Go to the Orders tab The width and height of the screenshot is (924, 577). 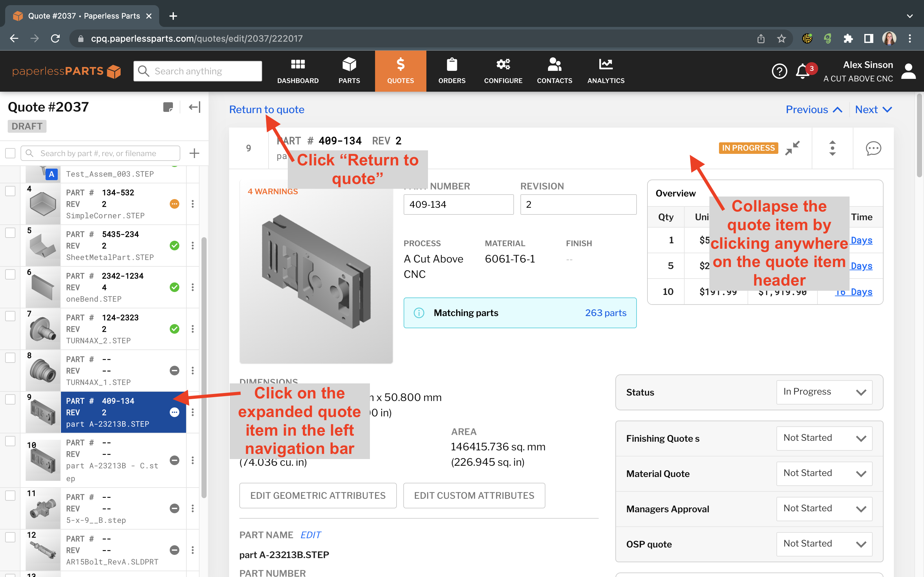[452, 71]
